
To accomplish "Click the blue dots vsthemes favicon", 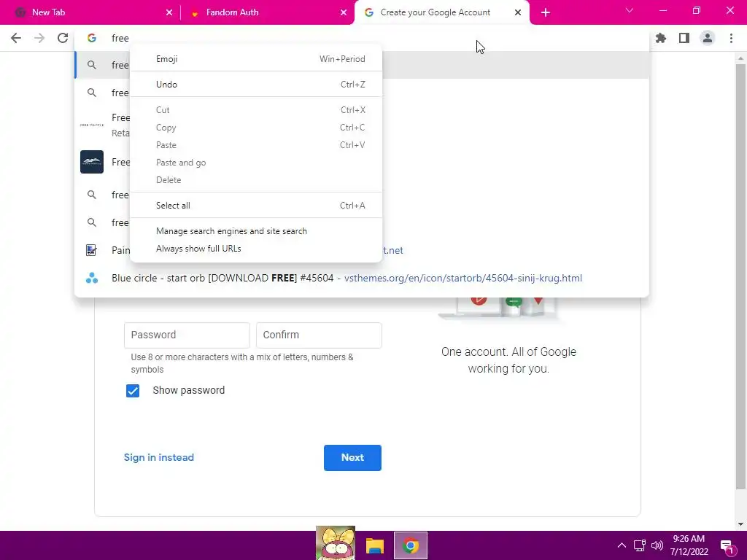I will pyautogui.click(x=91, y=278).
